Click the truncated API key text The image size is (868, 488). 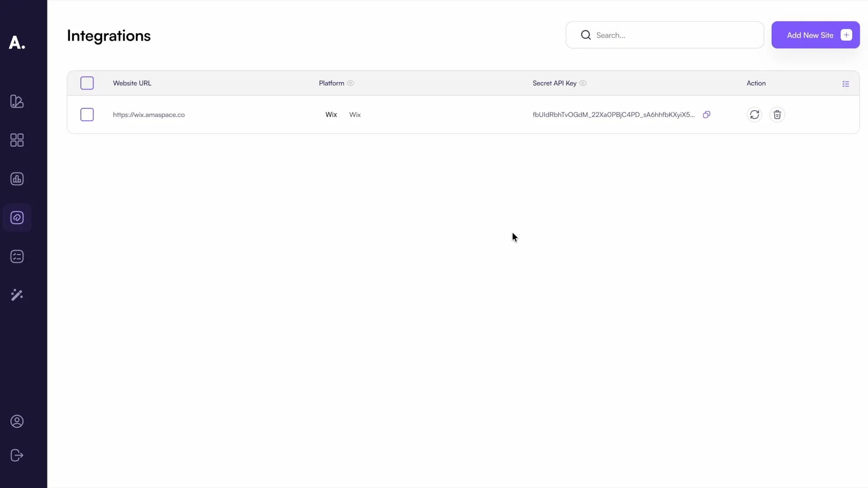pyautogui.click(x=613, y=115)
